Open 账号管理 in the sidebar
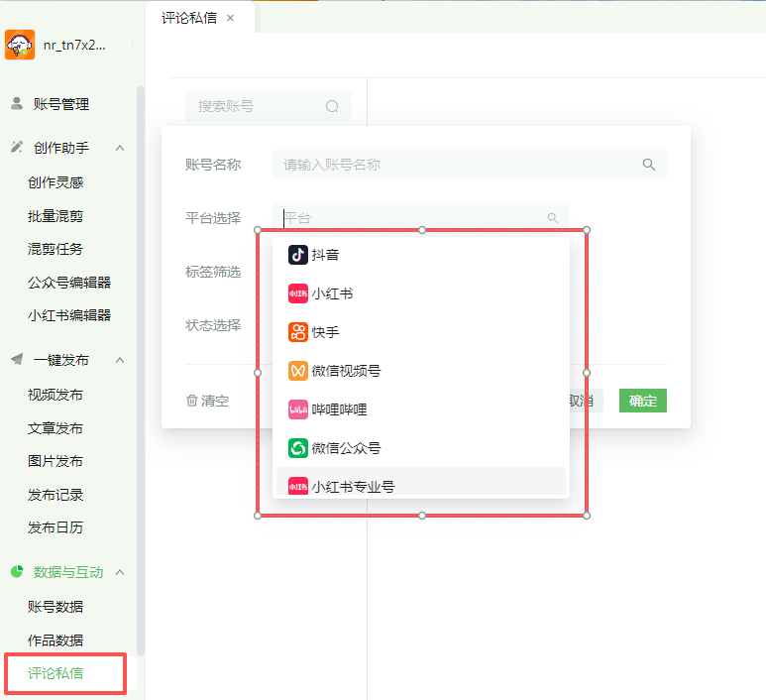The width and height of the screenshot is (766, 700). [x=61, y=104]
